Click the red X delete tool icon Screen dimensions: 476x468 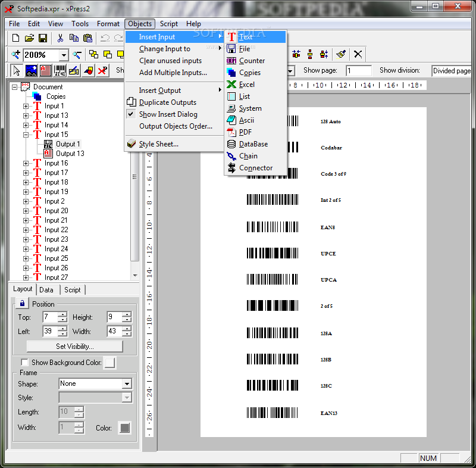pyautogui.click(x=102, y=70)
